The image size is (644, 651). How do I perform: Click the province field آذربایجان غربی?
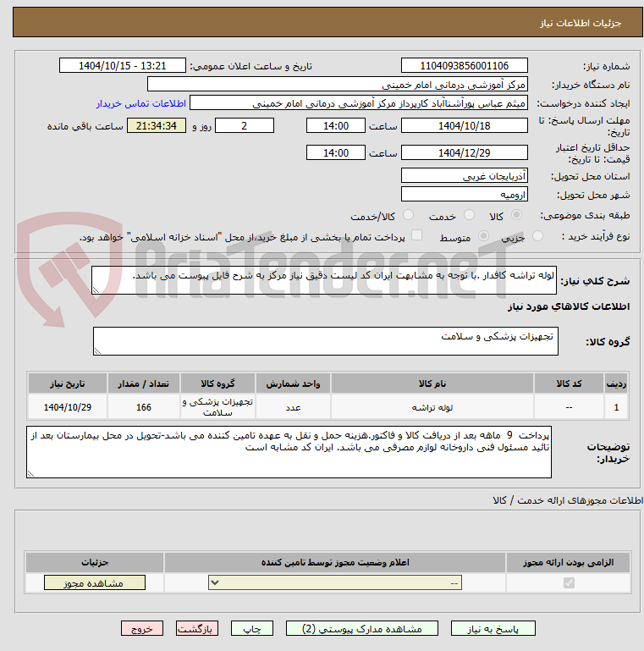tap(465, 175)
